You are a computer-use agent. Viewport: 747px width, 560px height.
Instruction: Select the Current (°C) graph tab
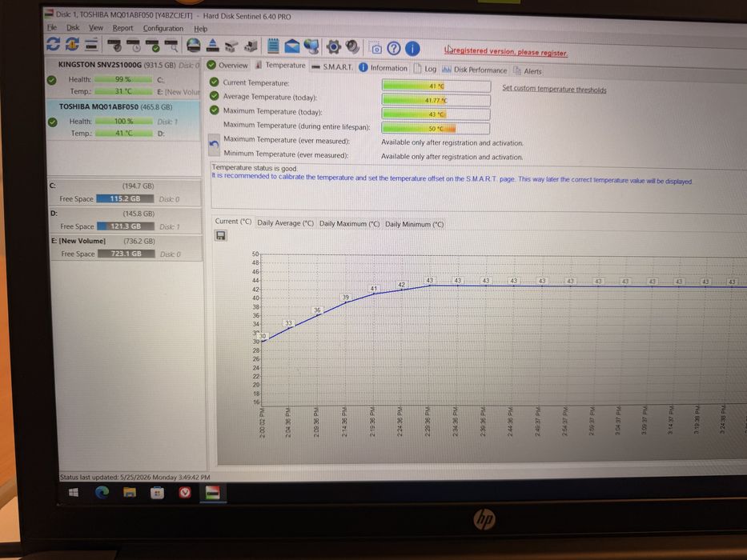[233, 222]
